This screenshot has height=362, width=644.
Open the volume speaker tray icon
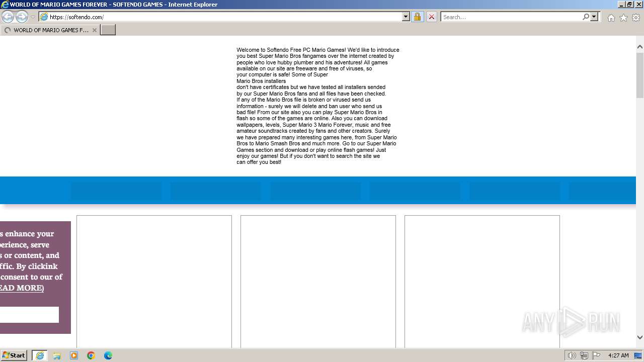point(572,355)
